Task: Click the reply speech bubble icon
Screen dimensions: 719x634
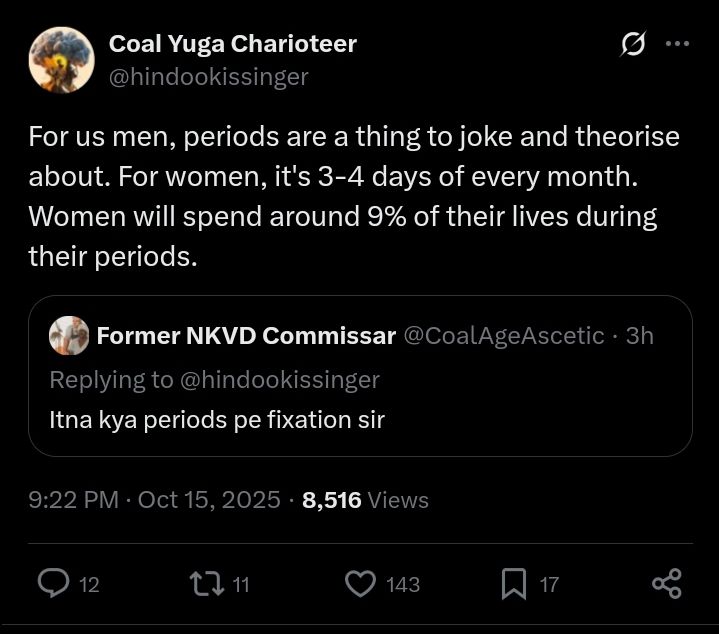Action: 53,584
